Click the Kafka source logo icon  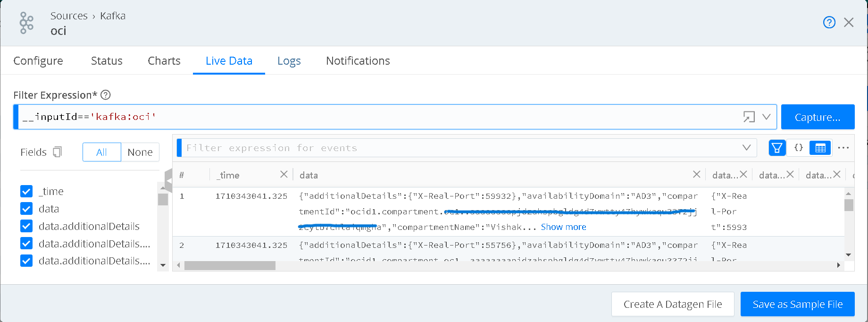[26, 23]
